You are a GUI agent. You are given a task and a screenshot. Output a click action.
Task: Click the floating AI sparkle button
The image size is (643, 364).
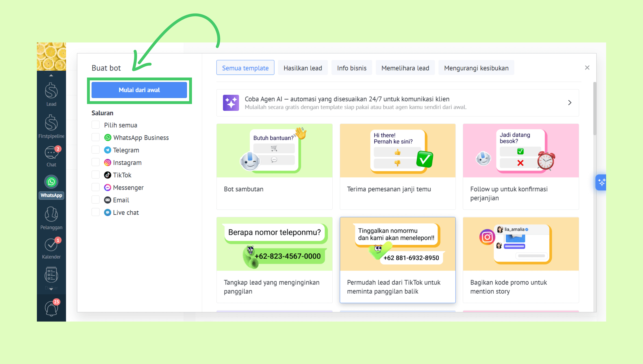click(601, 182)
